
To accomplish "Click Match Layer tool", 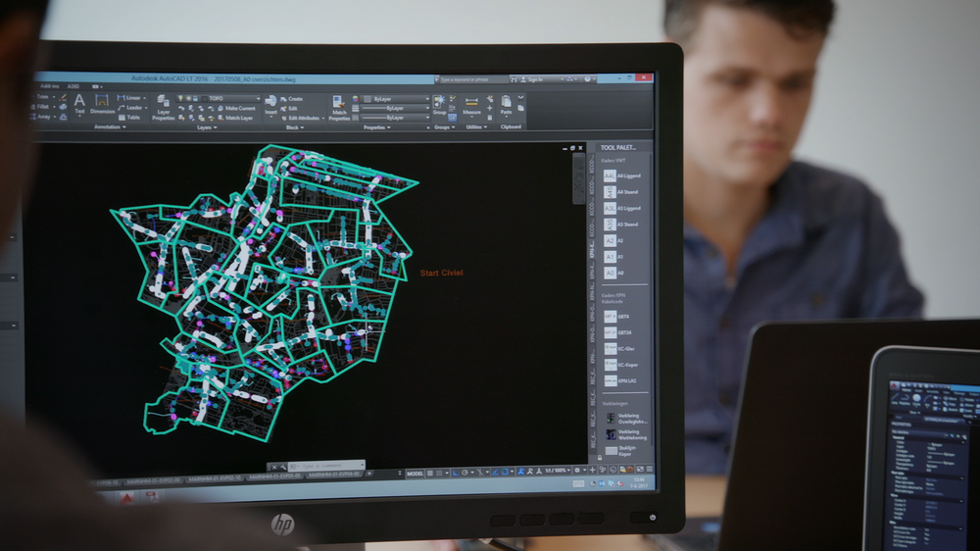I will [235, 118].
